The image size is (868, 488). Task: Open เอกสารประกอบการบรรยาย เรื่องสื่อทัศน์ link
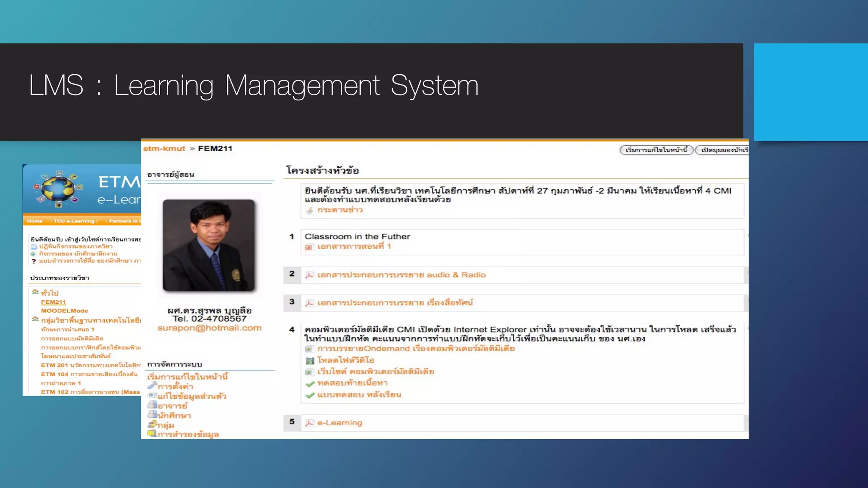(395, 303)
